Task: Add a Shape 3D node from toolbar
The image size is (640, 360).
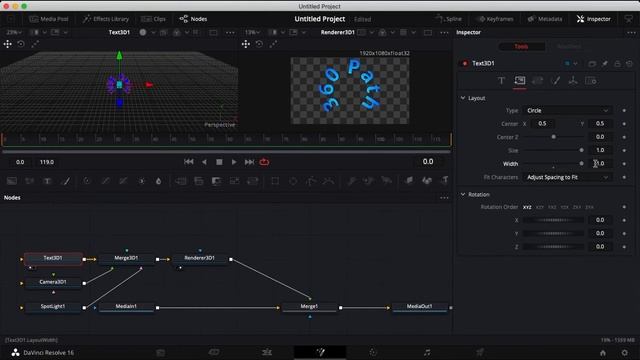Action: [x=427, y=181]
